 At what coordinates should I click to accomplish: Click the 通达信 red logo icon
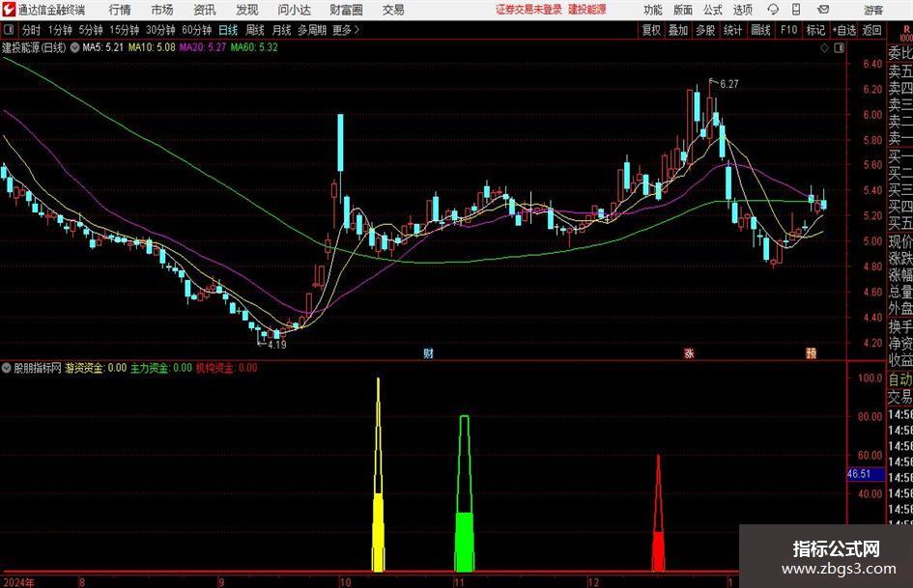click(x=8, y=10)
